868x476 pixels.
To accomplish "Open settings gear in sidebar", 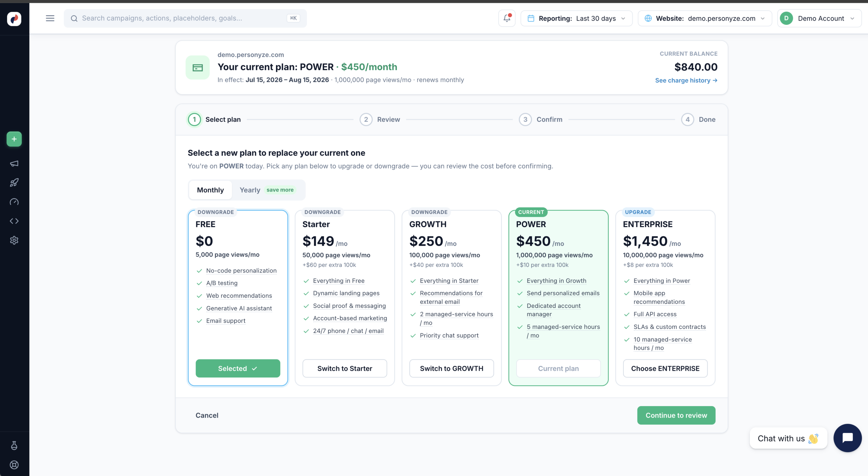I will (14, 240).
